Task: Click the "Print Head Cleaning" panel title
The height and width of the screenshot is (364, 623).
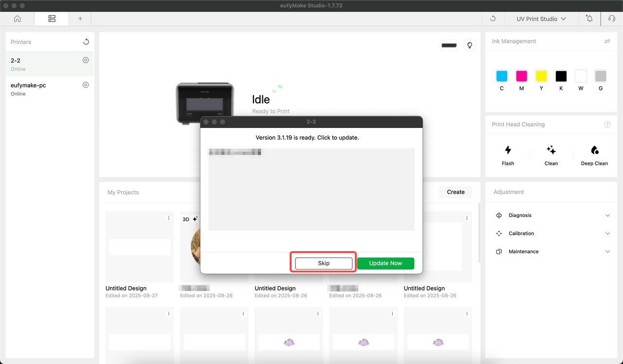Action: [518, 125]
